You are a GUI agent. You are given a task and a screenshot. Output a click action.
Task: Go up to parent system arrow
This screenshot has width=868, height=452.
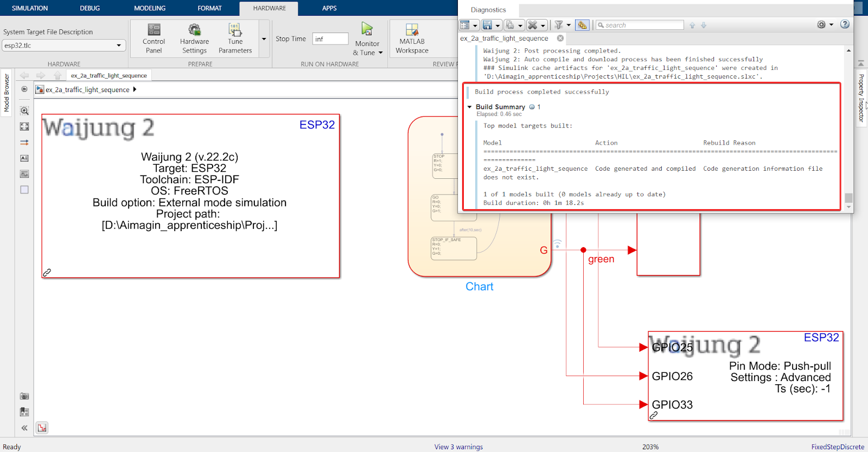click(58, 75)
